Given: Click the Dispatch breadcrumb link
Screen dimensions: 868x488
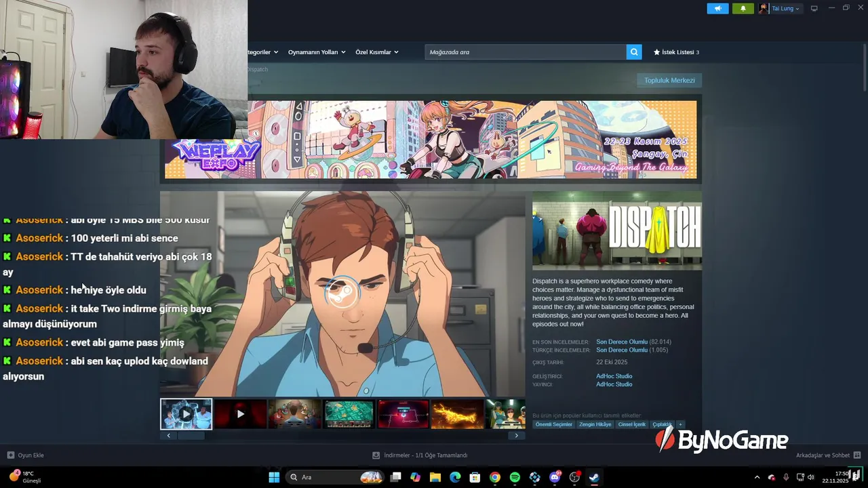Looking at the screenshot, I should click(258, 69).
